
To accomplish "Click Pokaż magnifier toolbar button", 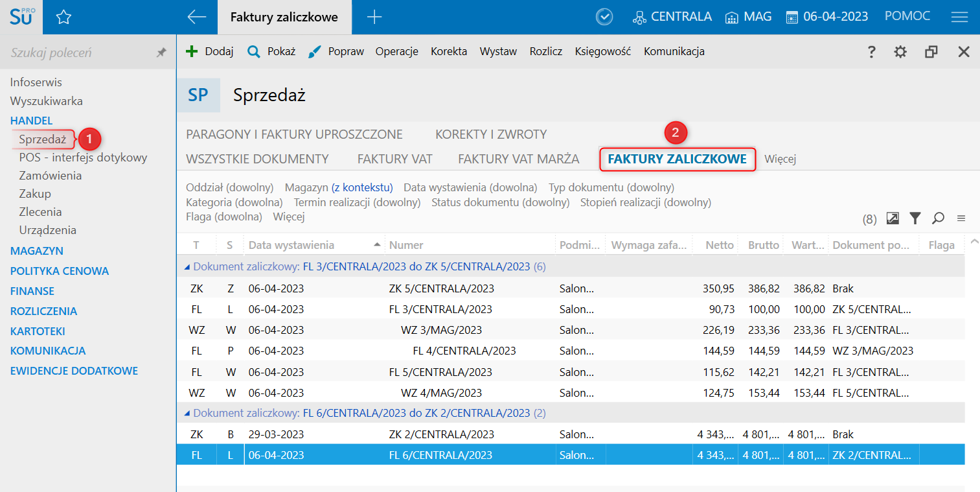I will [x=271, y=51].
